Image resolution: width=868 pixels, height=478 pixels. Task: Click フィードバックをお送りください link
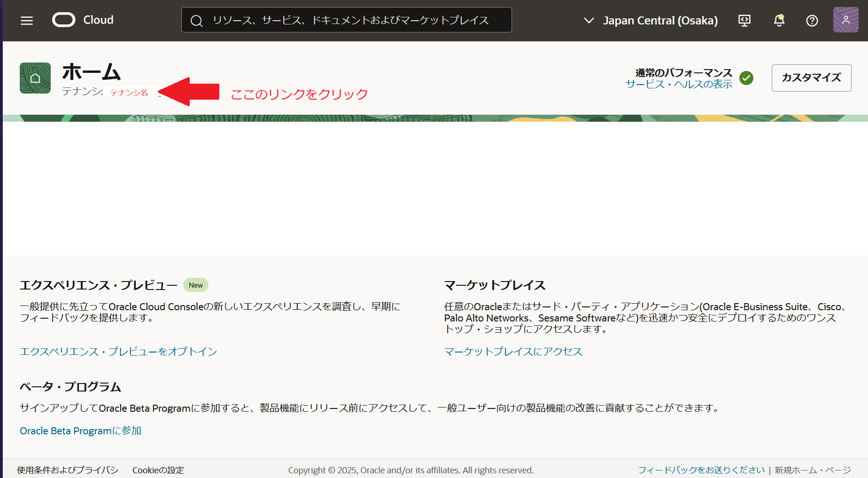point(701,470)
